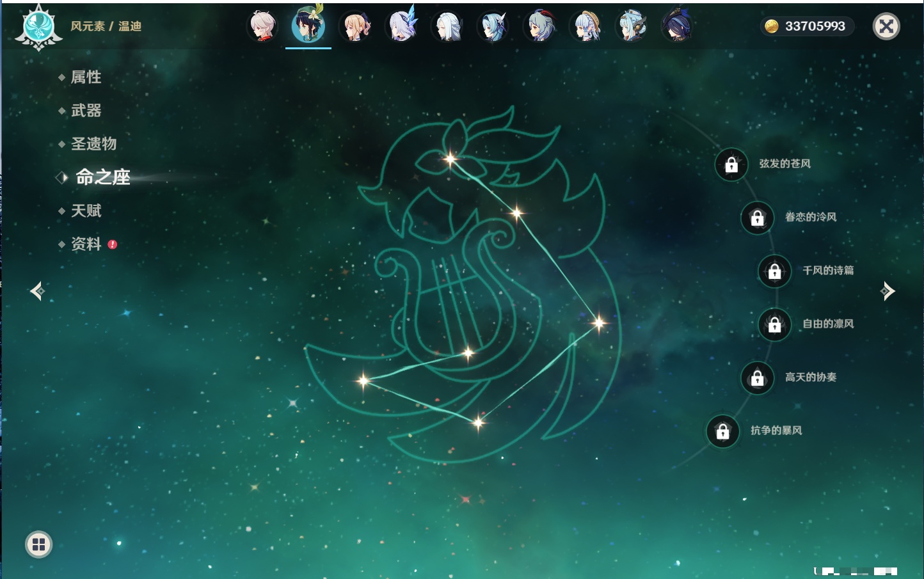The width and height of the screenshot is (924, 579).
Task: Open the locked constellation 高天的协奏 icon
Action: (757, 377)
